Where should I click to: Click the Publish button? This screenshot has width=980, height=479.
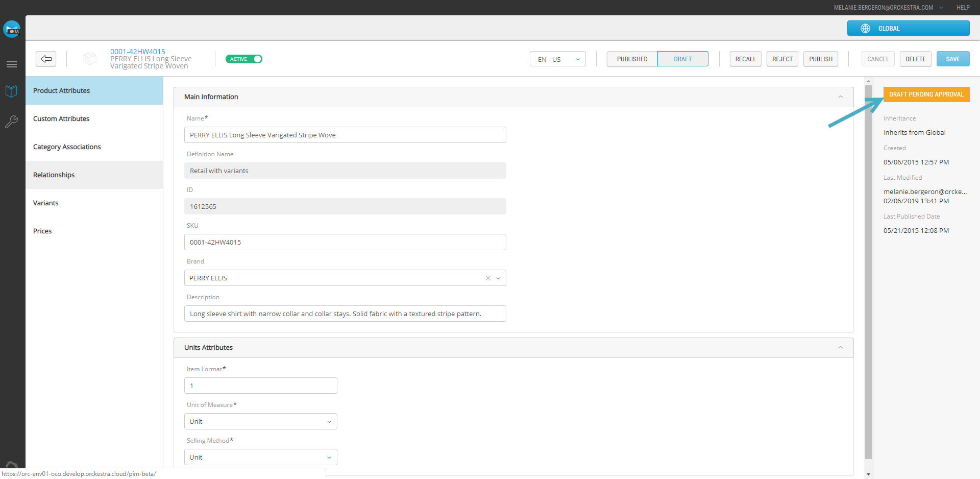(820, 59)
